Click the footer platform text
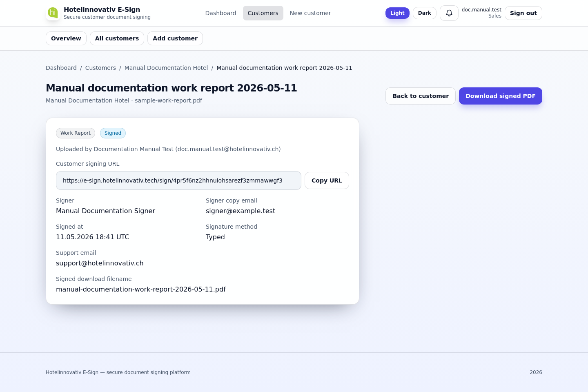This screenshot has height=392, width=588. tap(118, 372)
